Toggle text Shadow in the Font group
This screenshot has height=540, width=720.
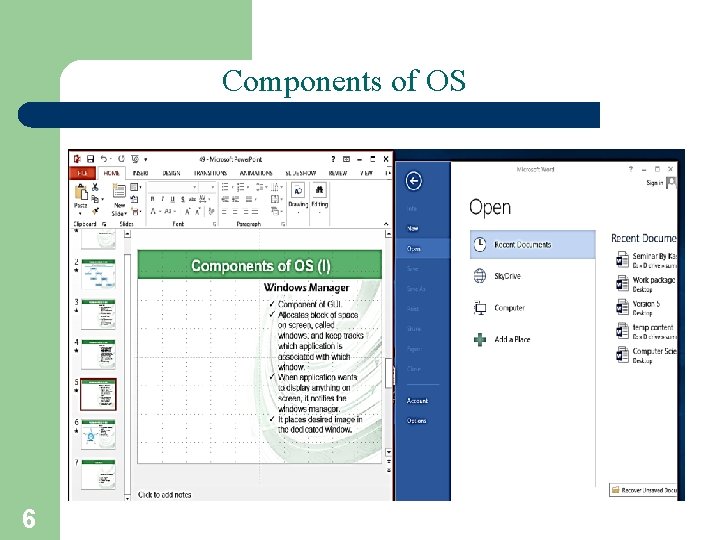(x=183, y=199)
